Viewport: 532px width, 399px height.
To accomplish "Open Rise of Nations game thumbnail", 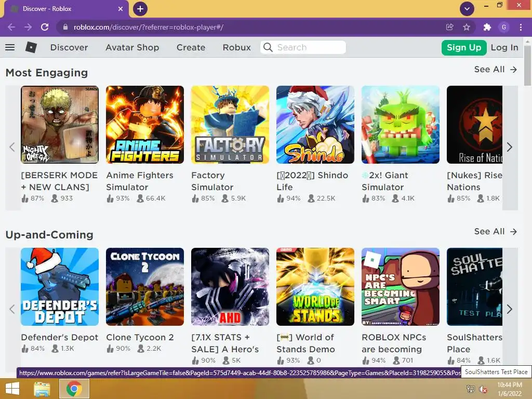I will pyautogui.click(x=474, y=125).
